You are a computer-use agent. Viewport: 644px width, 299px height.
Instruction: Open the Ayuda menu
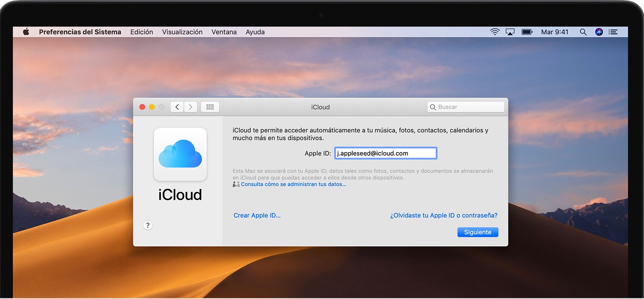255,32
